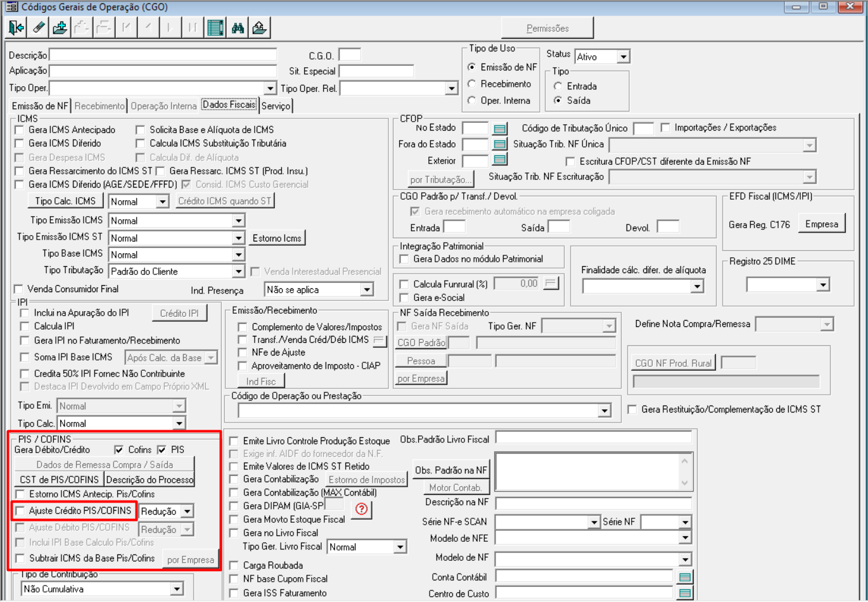Open CFOP lookup icon for Fora do Estado
The image size is (868, 602).
[500, 145]
